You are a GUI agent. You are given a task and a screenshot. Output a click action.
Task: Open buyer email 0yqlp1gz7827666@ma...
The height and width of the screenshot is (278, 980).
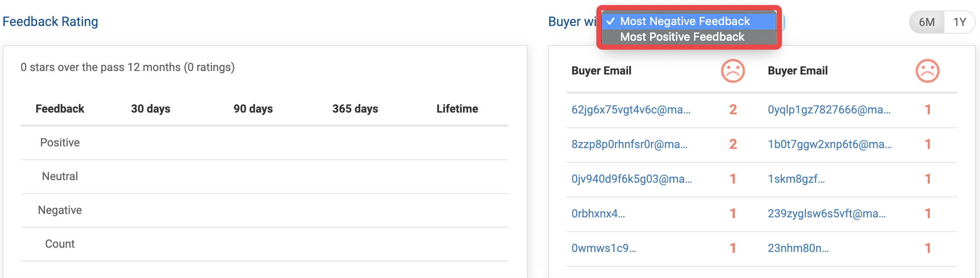(x=829, y=110)
